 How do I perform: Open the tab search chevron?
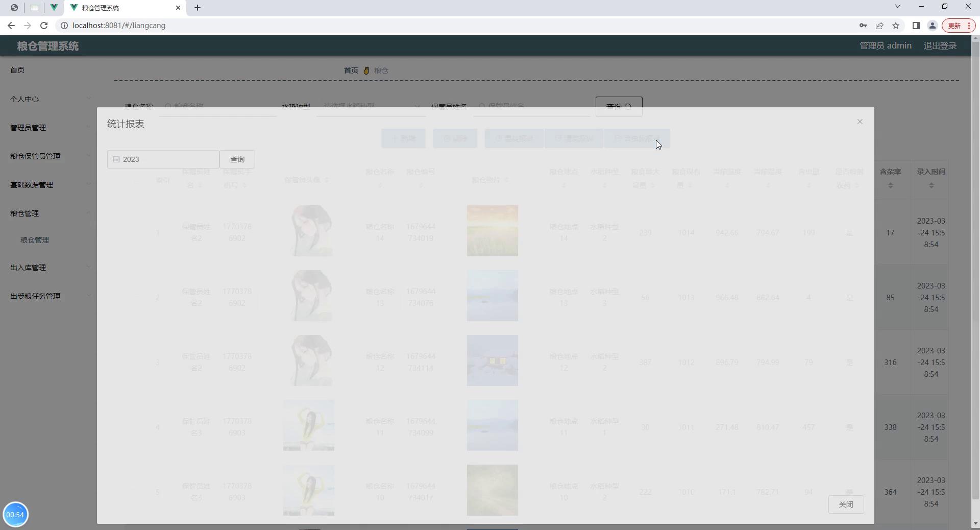(898, 7)
